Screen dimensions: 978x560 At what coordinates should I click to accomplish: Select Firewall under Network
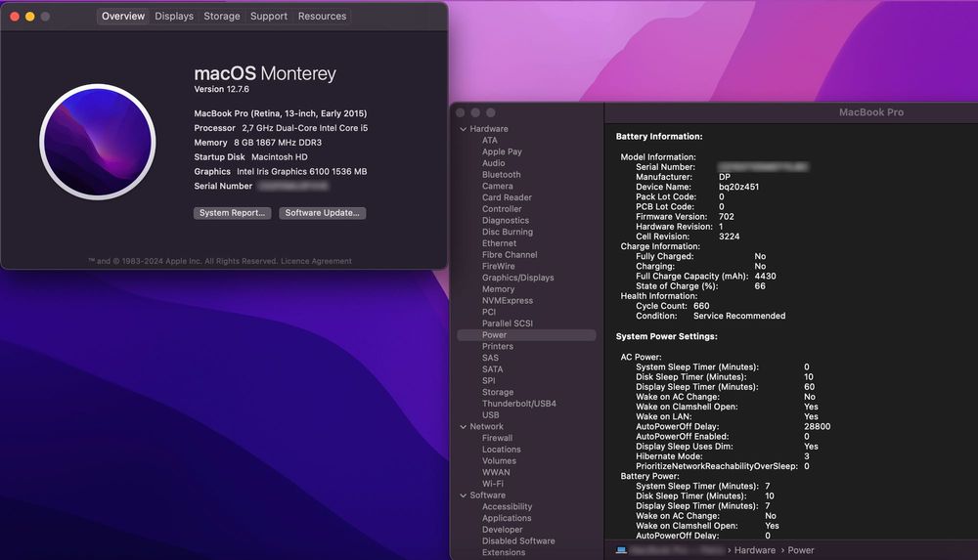tap(497, 439)
